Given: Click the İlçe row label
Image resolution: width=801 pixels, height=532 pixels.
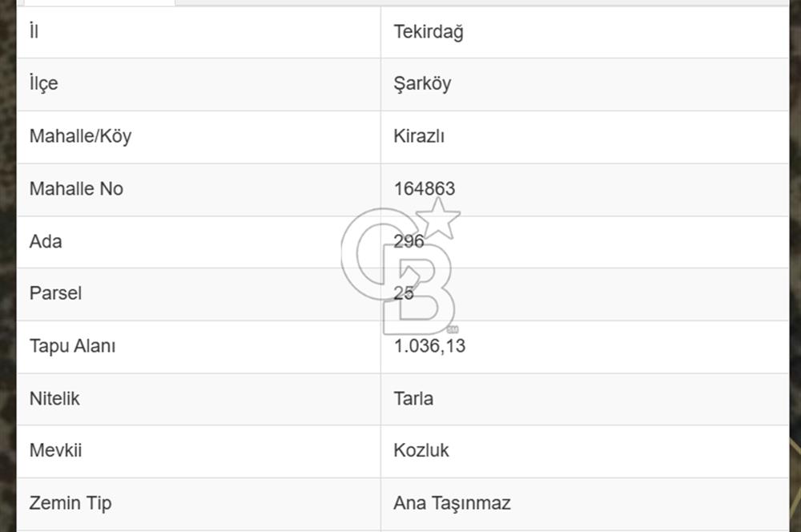Looking at the screenshot, I should [x=43, y=83].
